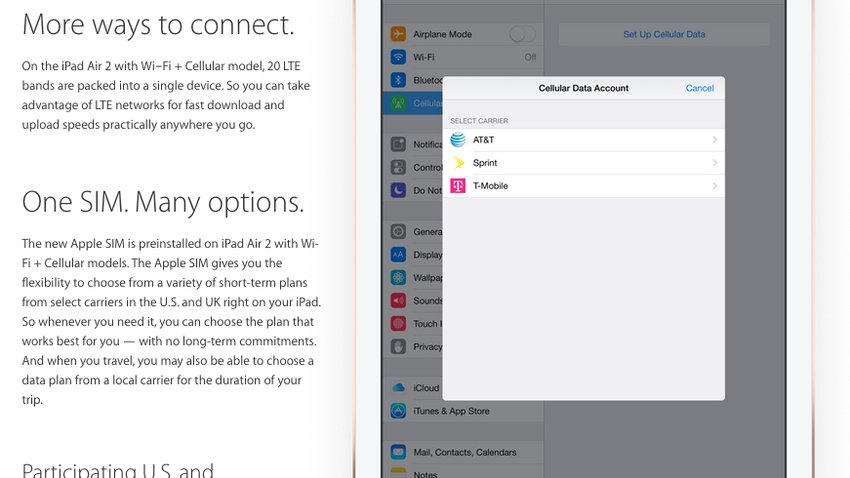The width and height of the screenshot is (850, 478).
Task: Click the Touch ID fingerprint icon
Action: 398,324
